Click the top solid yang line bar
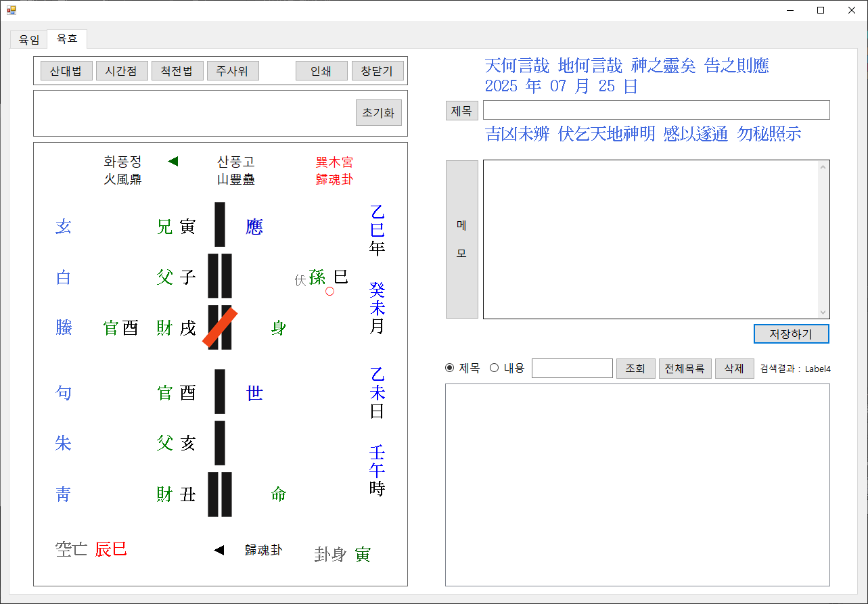Viewport: 868px width, 604px height. tap(220, 225)
